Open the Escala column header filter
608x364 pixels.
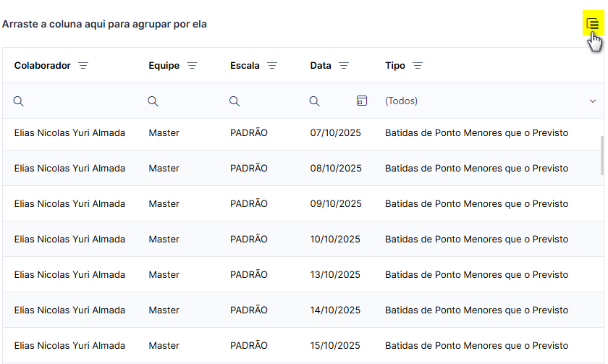click(x=272, y=66)
